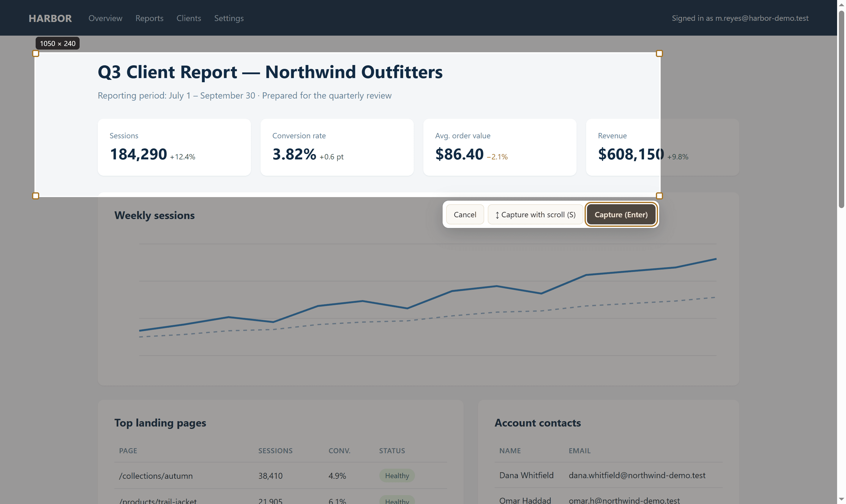This screenshot has width=846, height=504.
Task: Click the Healthy badge for /collections/autumn
Action: click(x=397, y=476)
